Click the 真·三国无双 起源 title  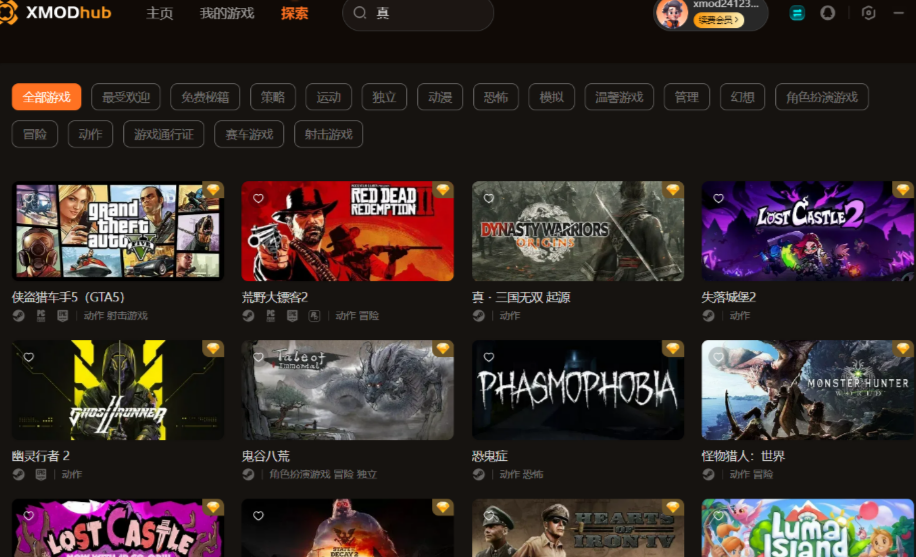[x=521, y=297]
